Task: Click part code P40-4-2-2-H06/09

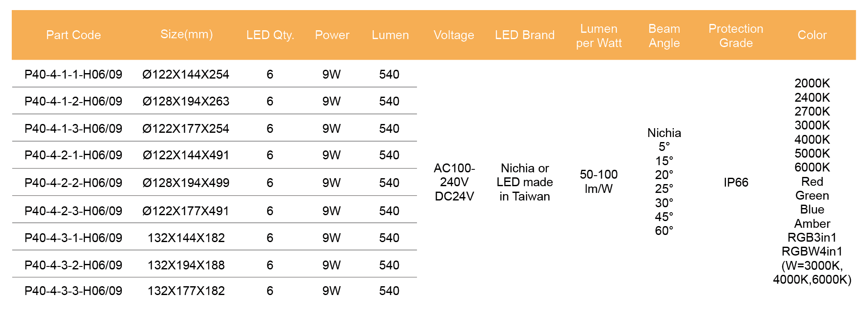Action: click(73, 183)
